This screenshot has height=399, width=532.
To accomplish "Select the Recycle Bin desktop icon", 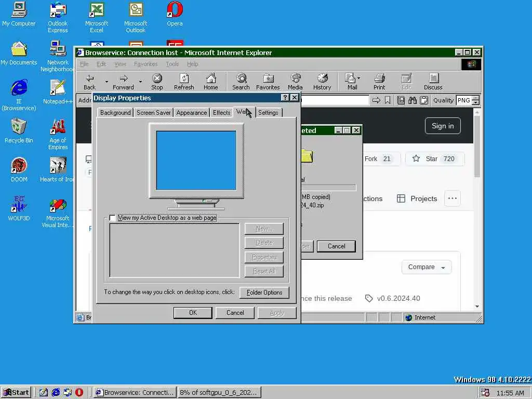I will pyautogui.click(x=19, y=131).
